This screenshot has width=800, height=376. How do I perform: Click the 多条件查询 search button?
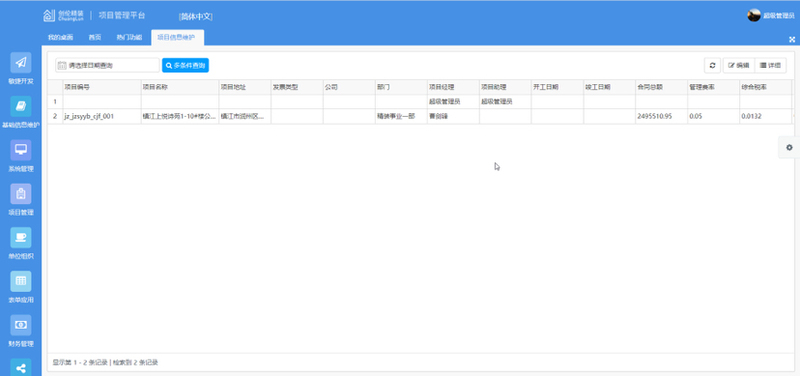click(x=185, y=65)
